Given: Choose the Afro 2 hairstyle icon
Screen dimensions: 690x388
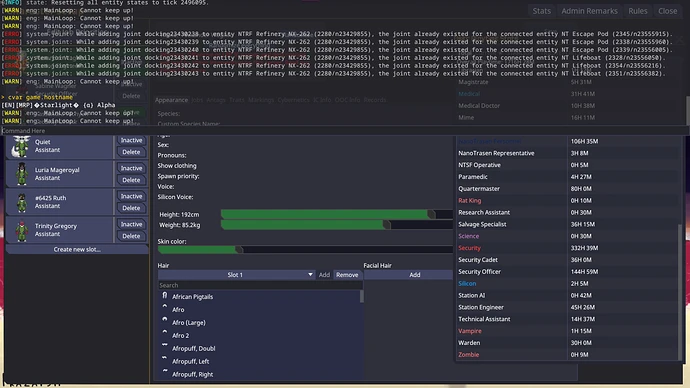Looking at the screenshot, I should tap(165, 332).
